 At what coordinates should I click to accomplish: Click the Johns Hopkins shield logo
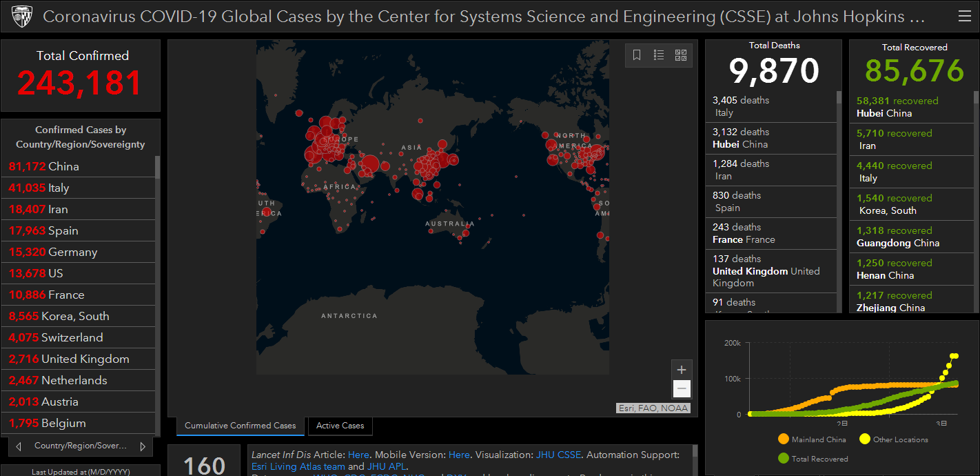pos(22,16)
